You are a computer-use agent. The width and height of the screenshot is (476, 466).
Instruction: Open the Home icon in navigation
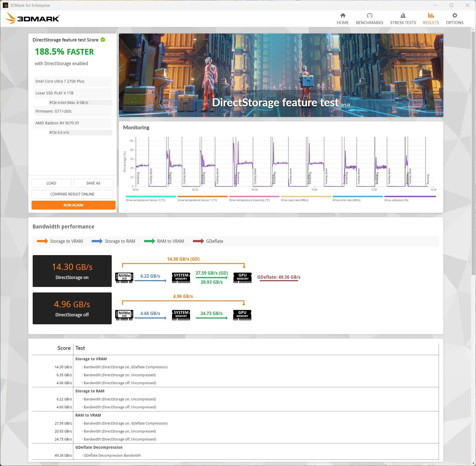point(343,16)
